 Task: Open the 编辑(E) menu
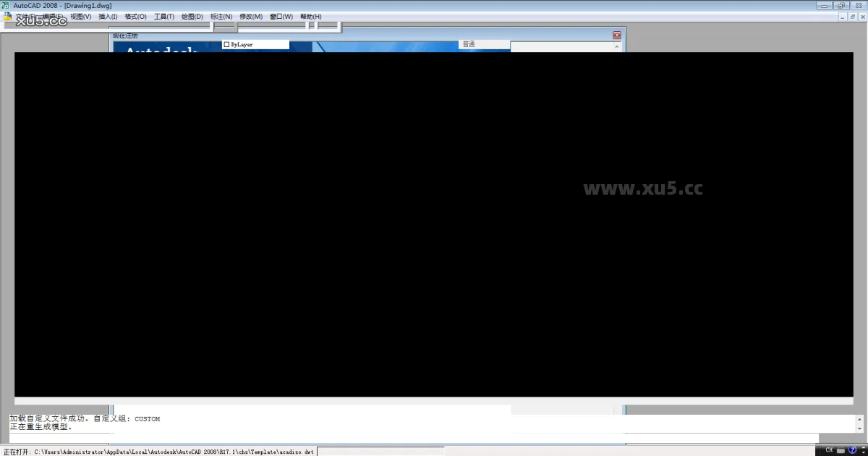click(x=52, y=17)
